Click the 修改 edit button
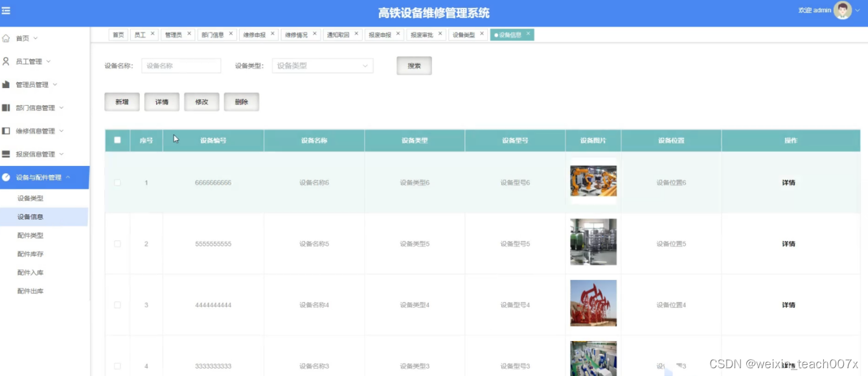The height and width of the screenshot is (376, 868). point(201,102)
